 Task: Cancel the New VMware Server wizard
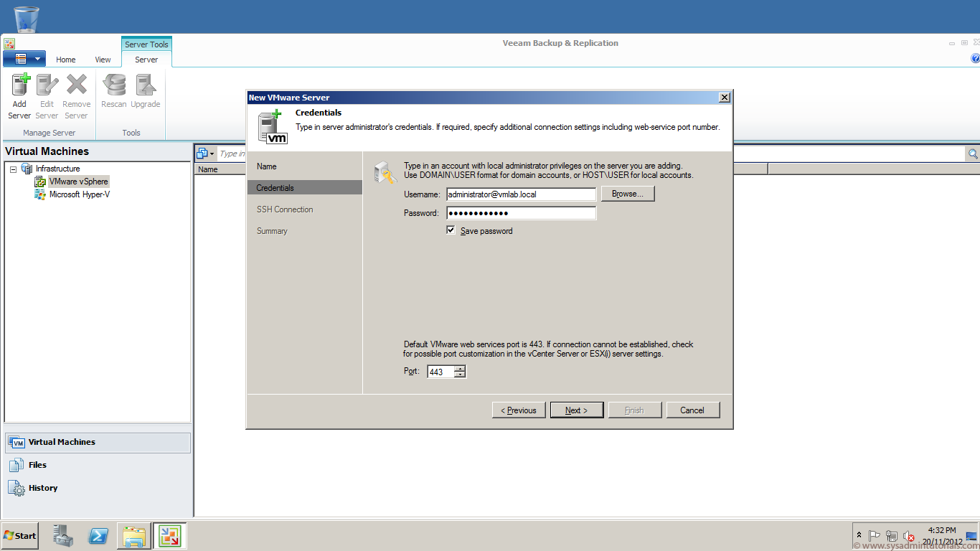[x=693, y=410]
